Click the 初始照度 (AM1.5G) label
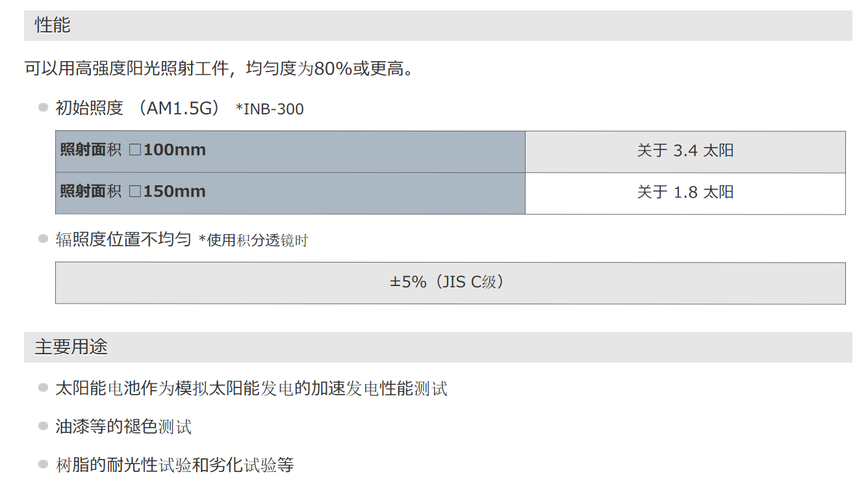 (142, 108)
